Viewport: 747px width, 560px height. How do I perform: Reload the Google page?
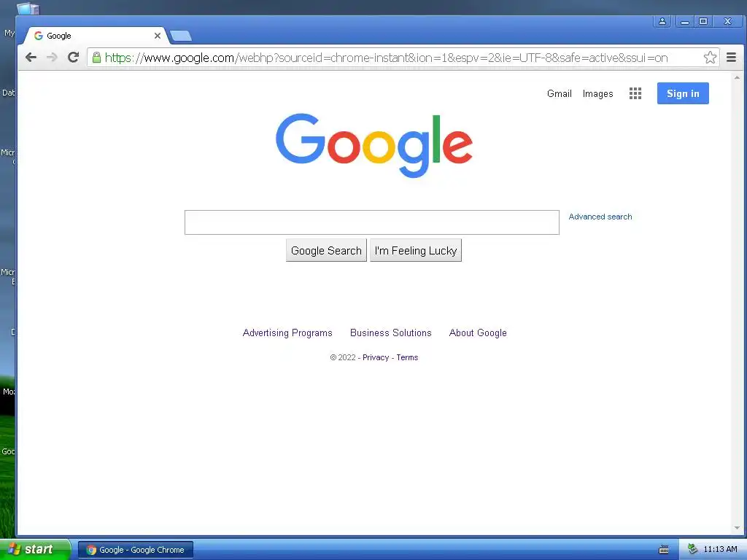tap(73, 58)
